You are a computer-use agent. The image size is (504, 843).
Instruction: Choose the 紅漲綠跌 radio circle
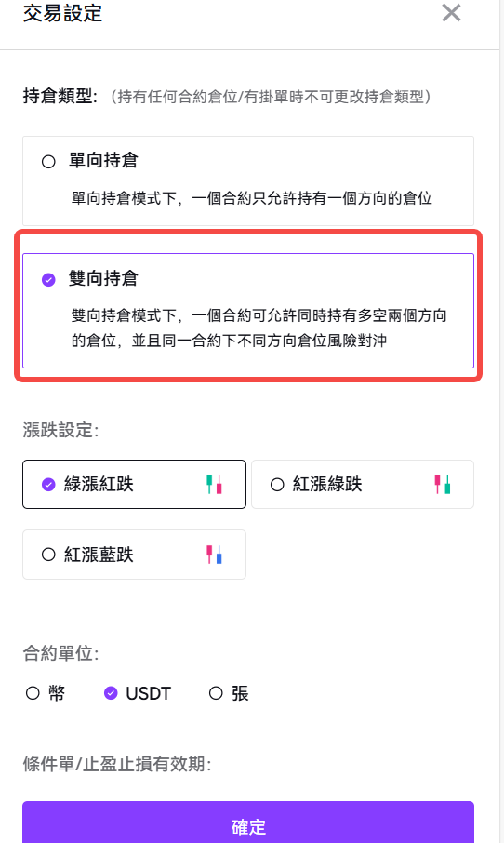[277, 485]
